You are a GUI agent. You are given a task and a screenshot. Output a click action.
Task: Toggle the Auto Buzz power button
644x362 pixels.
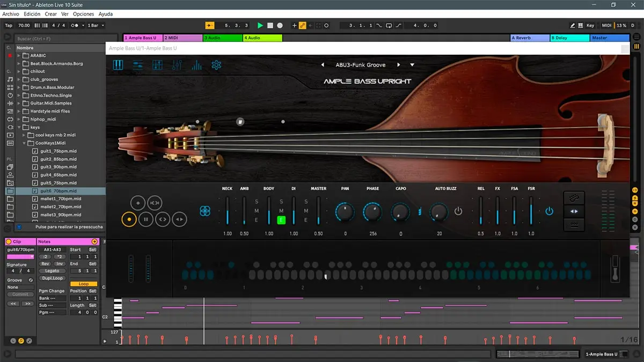click(458, 211)
